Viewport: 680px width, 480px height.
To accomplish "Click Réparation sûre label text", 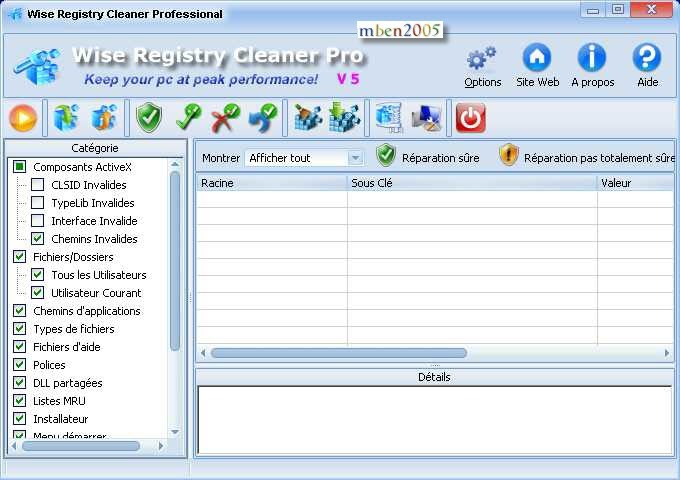I will click(441, 158).
